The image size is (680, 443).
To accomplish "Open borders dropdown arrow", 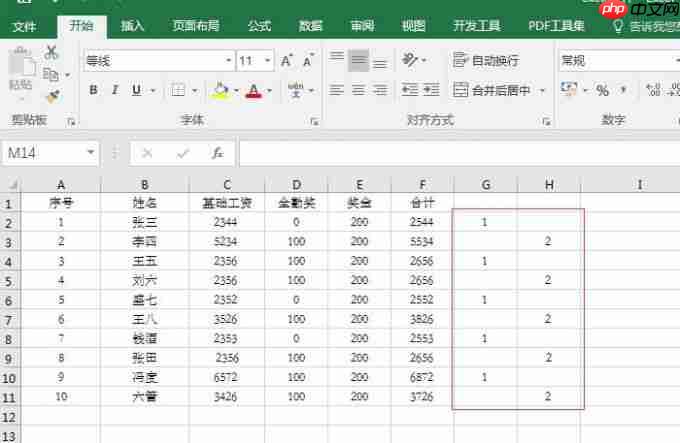I will tap(195, 91).
